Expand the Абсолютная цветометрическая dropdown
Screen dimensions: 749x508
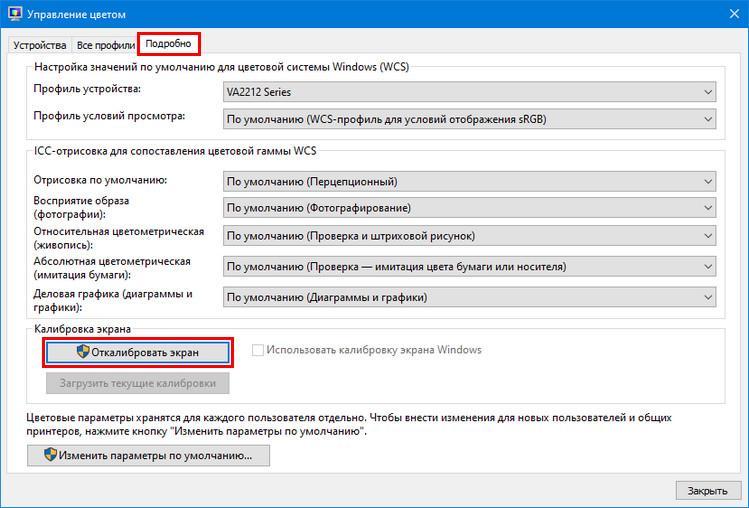pyautogui.click(x=469, y=266)
